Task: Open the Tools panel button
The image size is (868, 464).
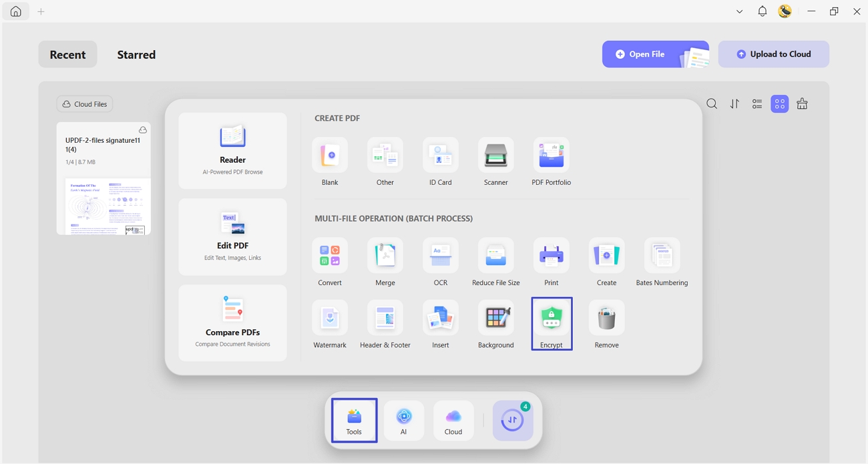Action: (354, 421)
